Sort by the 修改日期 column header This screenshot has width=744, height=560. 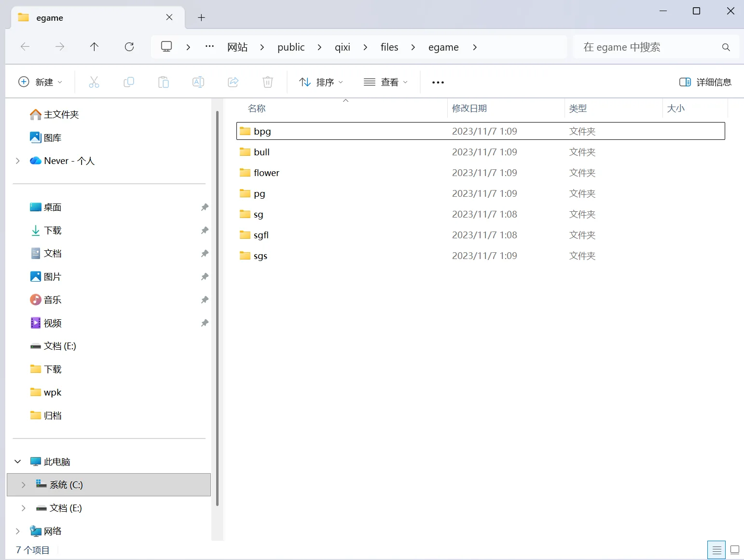[x=469, y=109]
